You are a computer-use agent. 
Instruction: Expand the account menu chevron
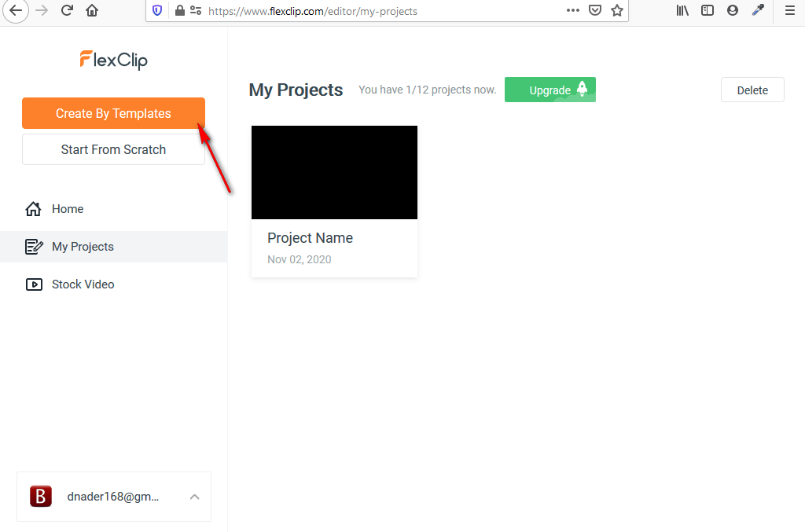click(195, 497)
